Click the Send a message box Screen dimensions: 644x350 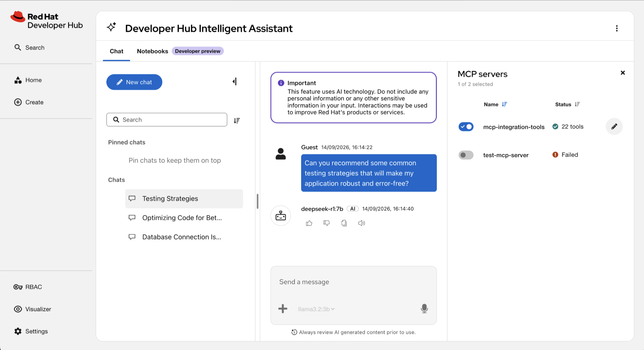(x=353, y=282)
